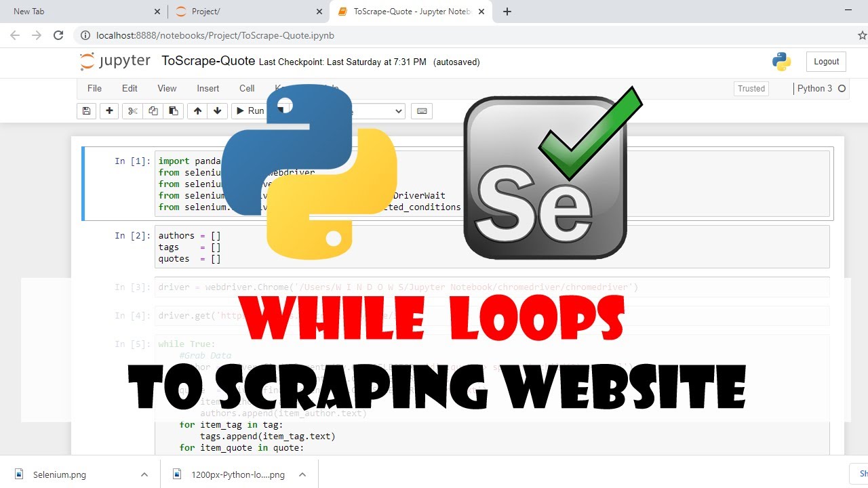868x488 pixels.
Task: Click the Python kernel logo beside Logout
Action: coord(781,62)
